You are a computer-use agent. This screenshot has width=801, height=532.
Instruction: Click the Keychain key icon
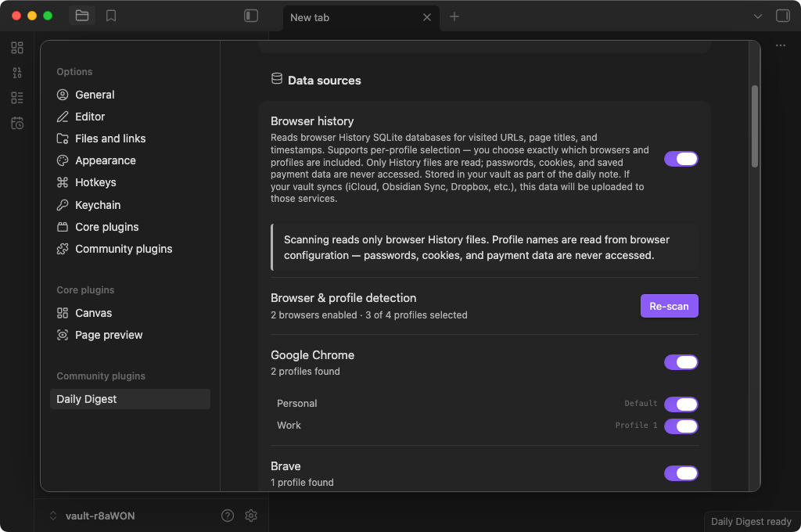coord(63,205)
